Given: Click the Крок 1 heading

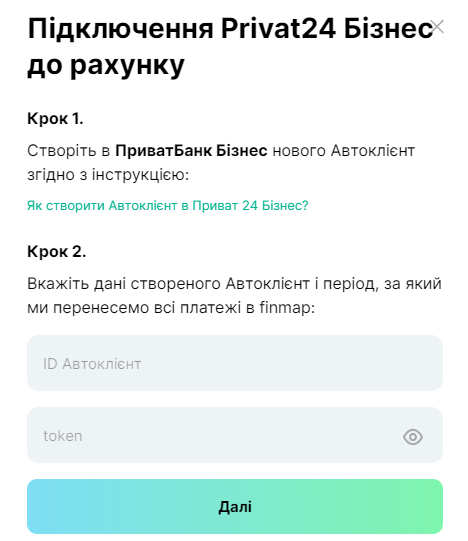Looking at the screenshot, I should tap(55, 119).
